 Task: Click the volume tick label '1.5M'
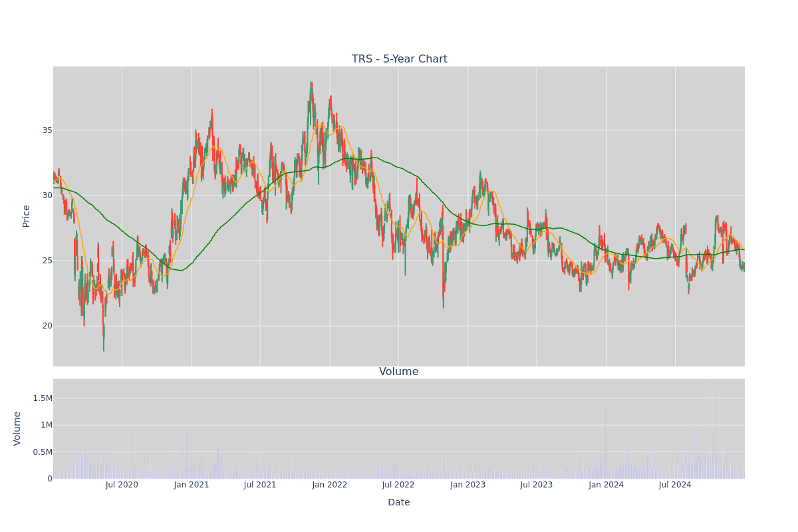point(42,398)
